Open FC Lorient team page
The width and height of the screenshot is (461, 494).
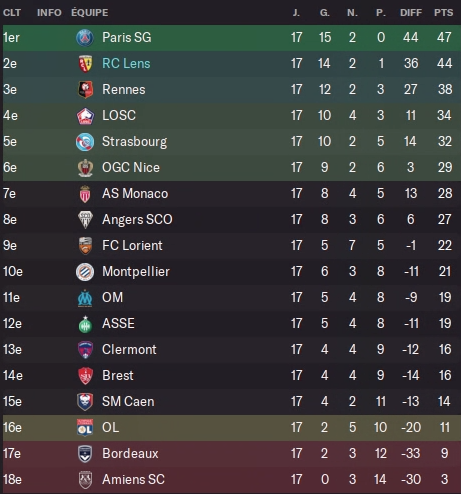[x=132, y=246]
